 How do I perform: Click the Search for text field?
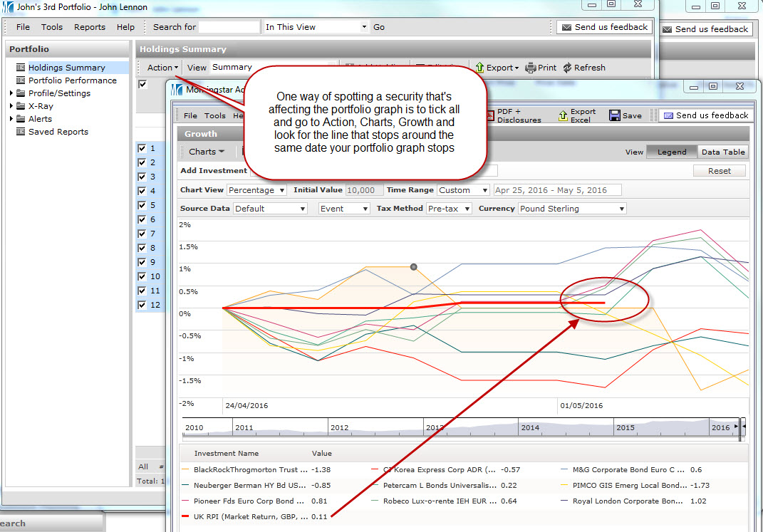click(x=229, y=27)
